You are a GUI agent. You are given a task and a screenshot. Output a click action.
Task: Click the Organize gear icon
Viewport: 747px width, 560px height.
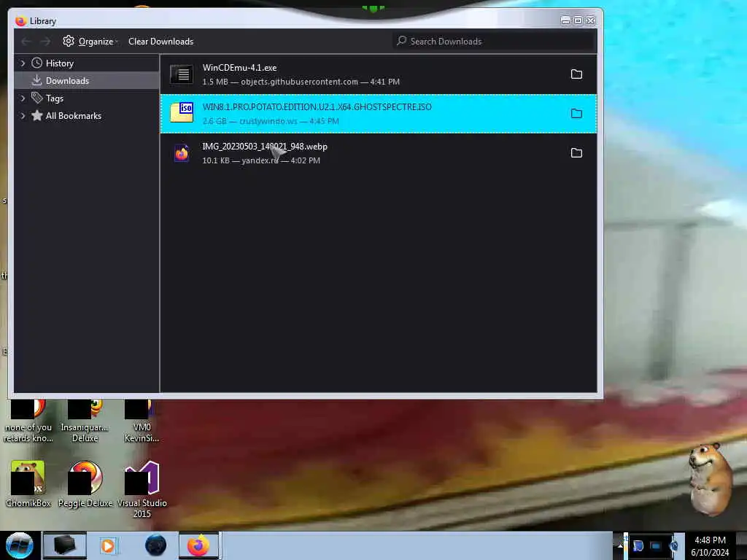(69, 41)
